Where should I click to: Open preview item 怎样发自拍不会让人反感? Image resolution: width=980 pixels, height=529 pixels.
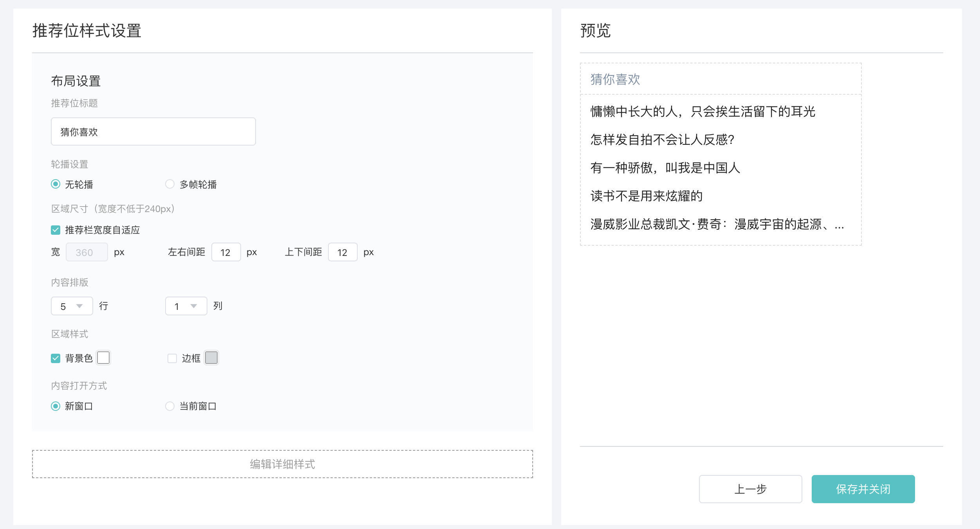pyautogui.click(x=662, y=140)
